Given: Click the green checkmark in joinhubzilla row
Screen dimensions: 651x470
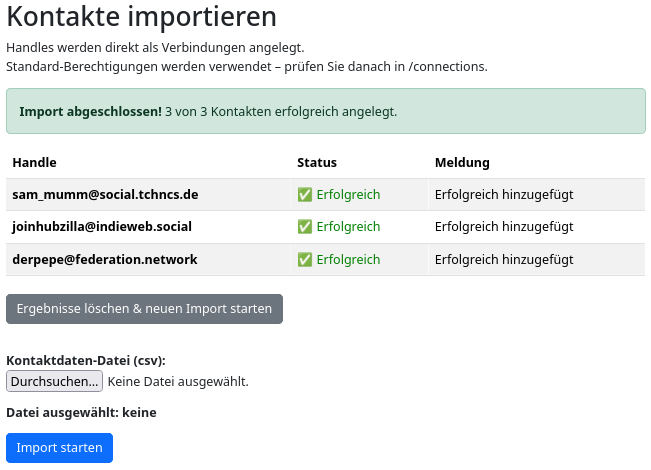Looking at the screenshot, I should [x=304, y=227].
